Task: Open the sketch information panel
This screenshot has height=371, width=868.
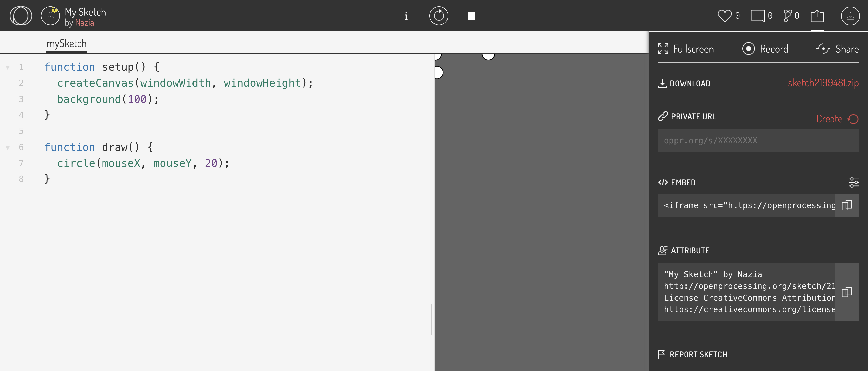Action: click(x=406, y=16)
